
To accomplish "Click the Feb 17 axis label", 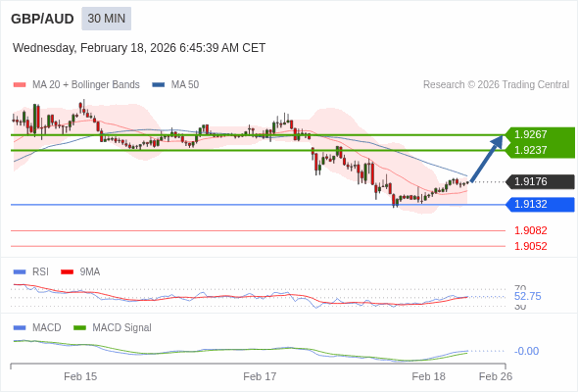I will (x=260, y=376).
